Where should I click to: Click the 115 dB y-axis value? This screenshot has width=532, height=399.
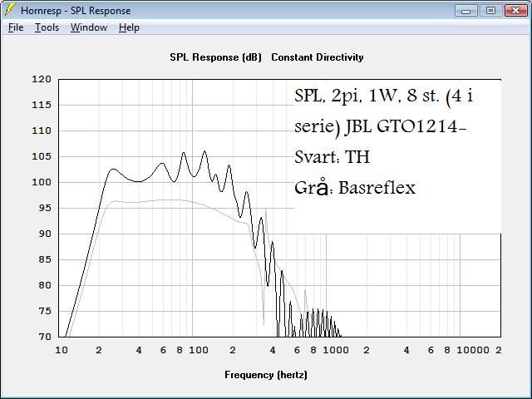coord(42,105)
